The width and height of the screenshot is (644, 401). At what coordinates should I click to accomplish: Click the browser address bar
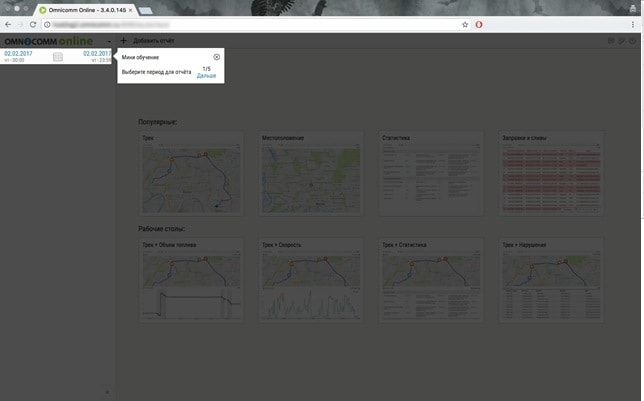255,25
